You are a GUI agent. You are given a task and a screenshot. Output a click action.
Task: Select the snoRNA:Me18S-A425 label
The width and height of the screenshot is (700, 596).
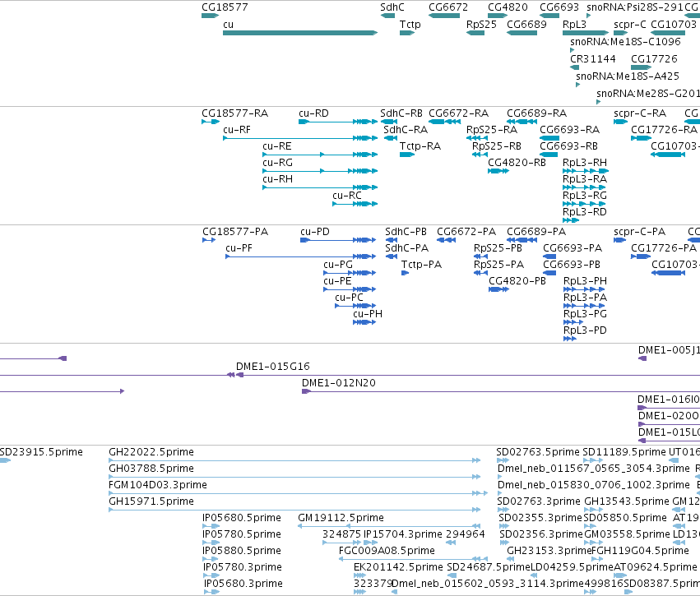coord(628,76)
